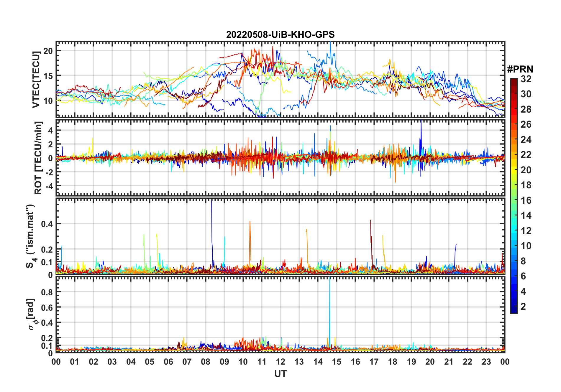Screen dimensions: 561x392
Task: Click hour 09 on the UT axis
Action: tap(224, 362)
